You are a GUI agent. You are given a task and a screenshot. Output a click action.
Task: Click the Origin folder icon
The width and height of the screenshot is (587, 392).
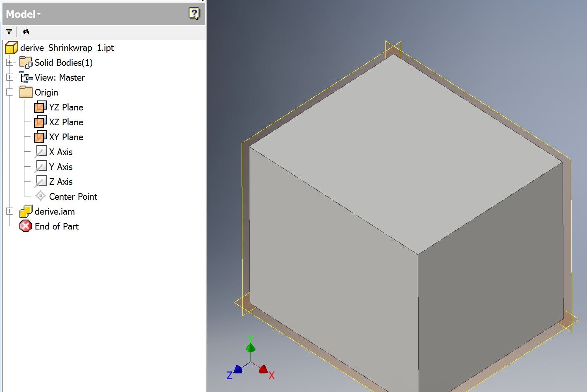pos(26,92)
